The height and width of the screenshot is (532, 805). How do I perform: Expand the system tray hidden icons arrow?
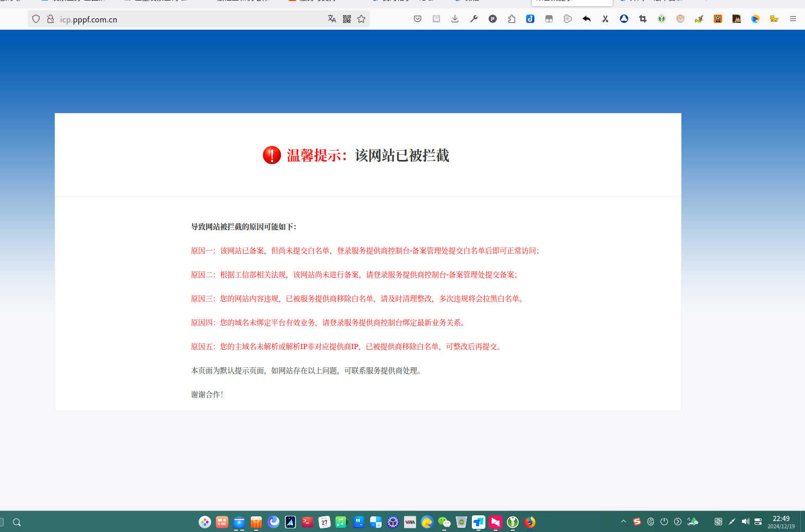pos(624,522)
